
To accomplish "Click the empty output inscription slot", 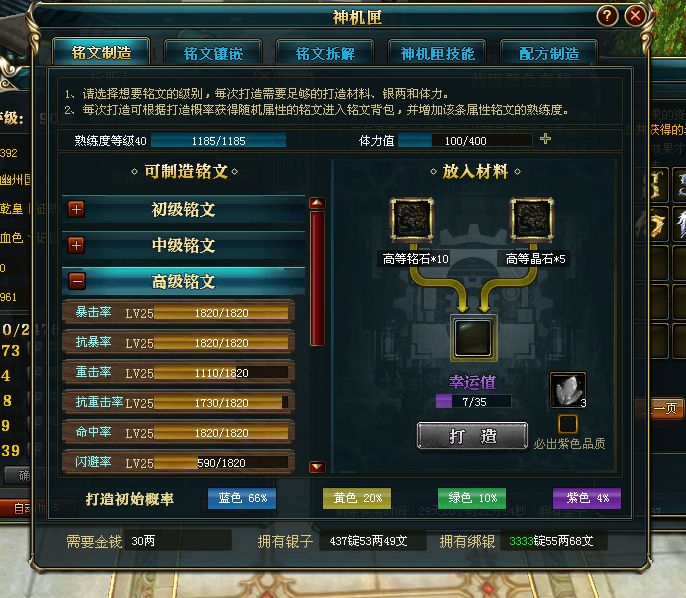I will [x=472, y=338].
